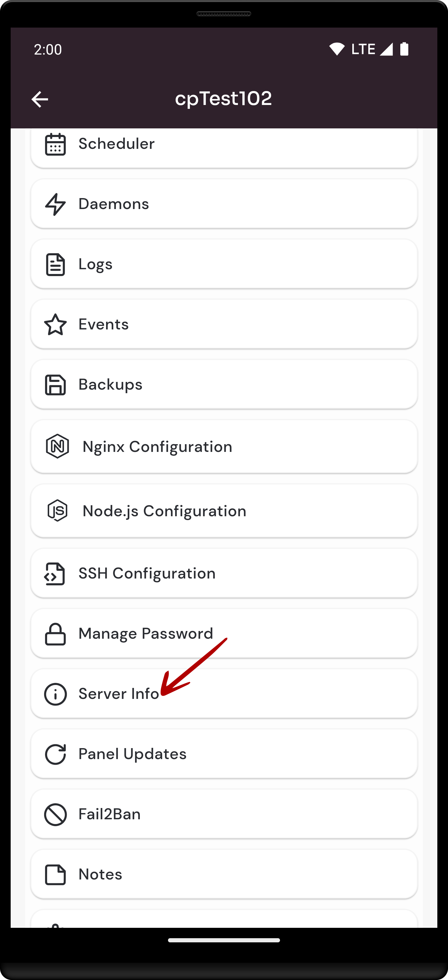Screen dimensions: 448x980
Task: Tap the Fail2Ban prohibited sign icon
Action: tap(55, 814)
